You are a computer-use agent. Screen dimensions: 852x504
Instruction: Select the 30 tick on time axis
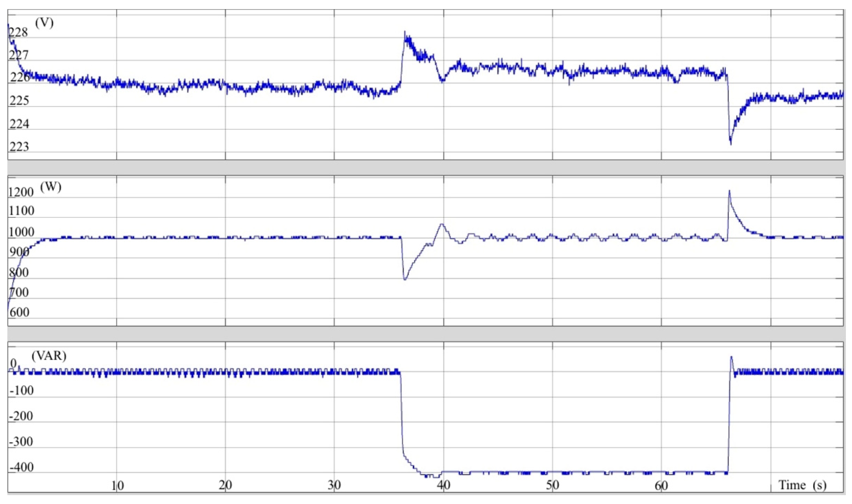click(334, 485)
